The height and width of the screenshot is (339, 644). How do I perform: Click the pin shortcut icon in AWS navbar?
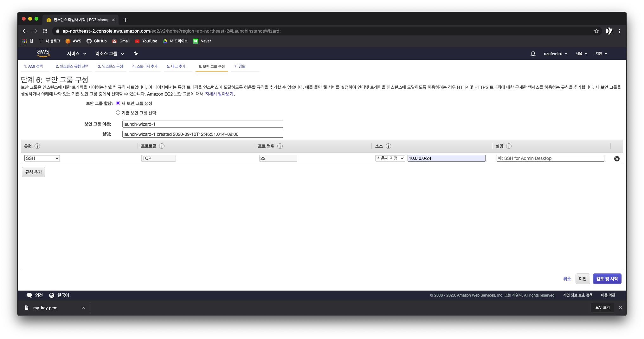coord(136,53)
